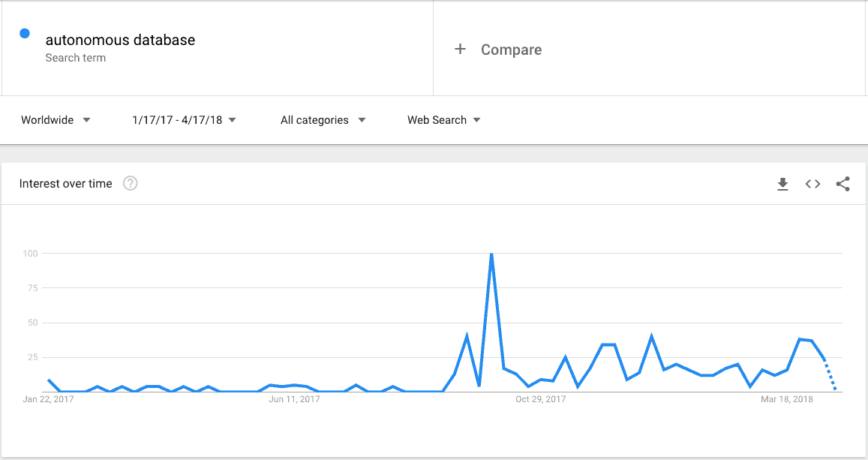Click the plus icon beside Compare
Viewport: 868px width, 460px height.
[460, 50]
